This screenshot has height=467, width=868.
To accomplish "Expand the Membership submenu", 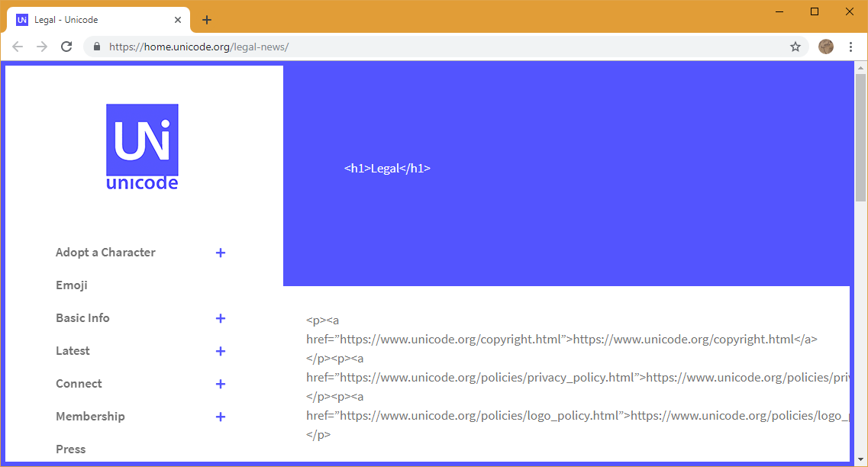I will point(221,417).
